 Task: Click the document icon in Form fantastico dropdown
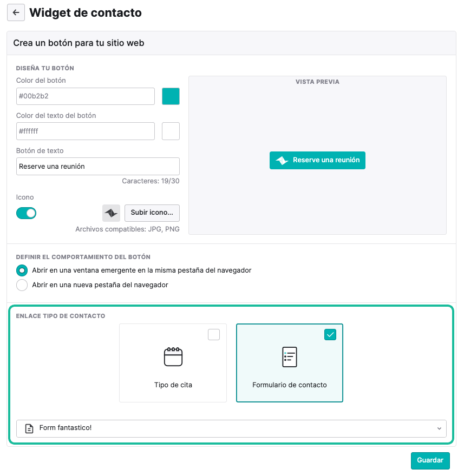[x=29, y=428]
